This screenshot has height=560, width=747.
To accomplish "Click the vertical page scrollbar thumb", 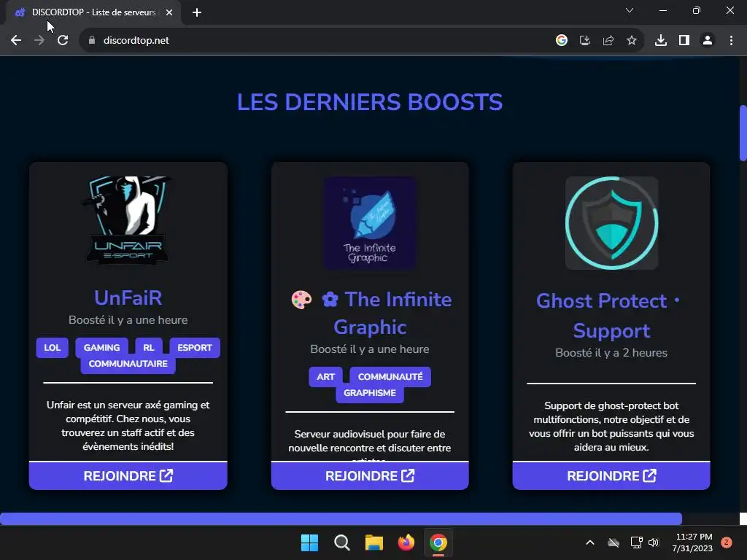I will [x=743, y=133].
